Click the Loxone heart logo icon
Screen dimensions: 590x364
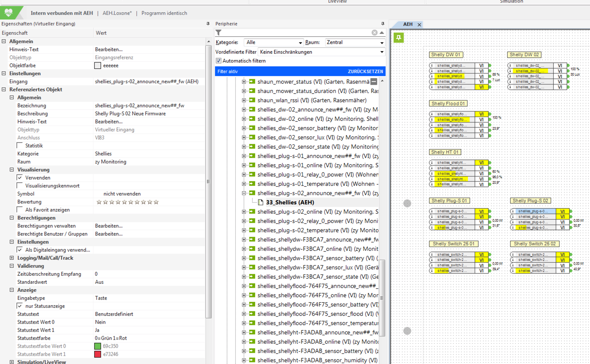(9, 13)
